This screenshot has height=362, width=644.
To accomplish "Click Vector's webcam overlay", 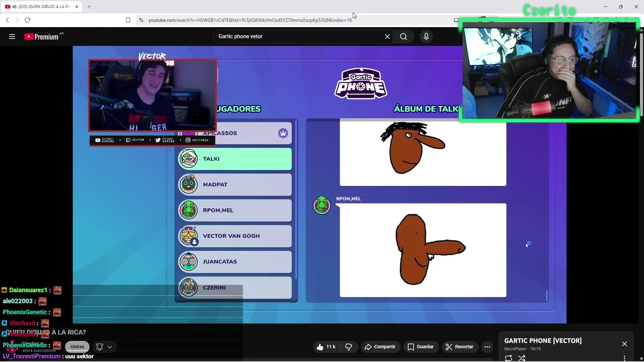I will [x=152, y=95].
